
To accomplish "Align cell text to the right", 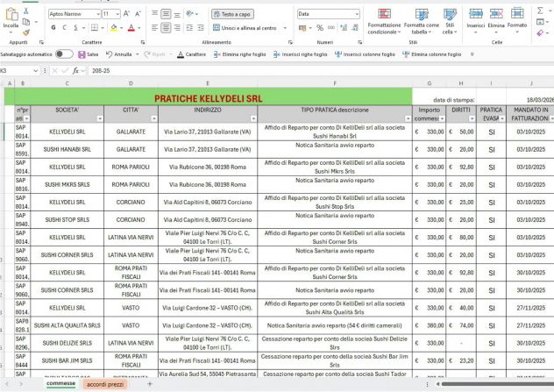I will (x=177, y=27).
